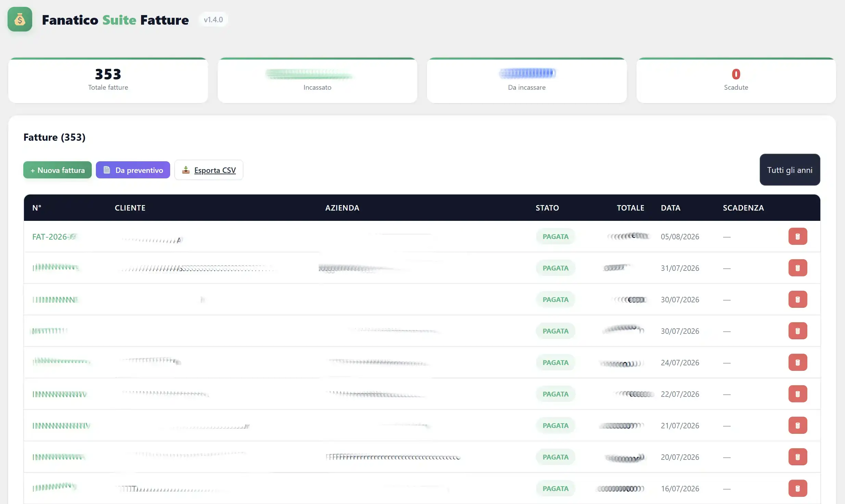Click the PAGATA badge for 24/07/2026

tap(555, 363)
